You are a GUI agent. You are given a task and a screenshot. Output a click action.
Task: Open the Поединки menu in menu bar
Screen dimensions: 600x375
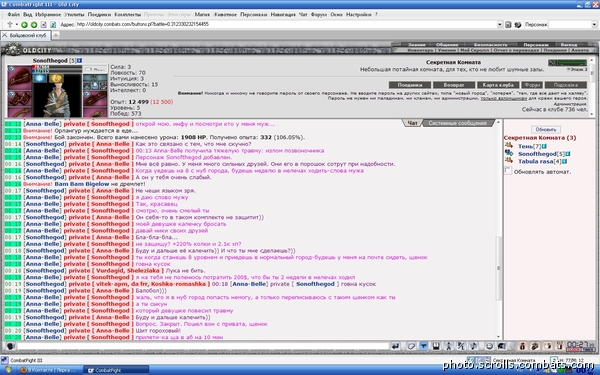pyautogui.click(x=99, y=15)
